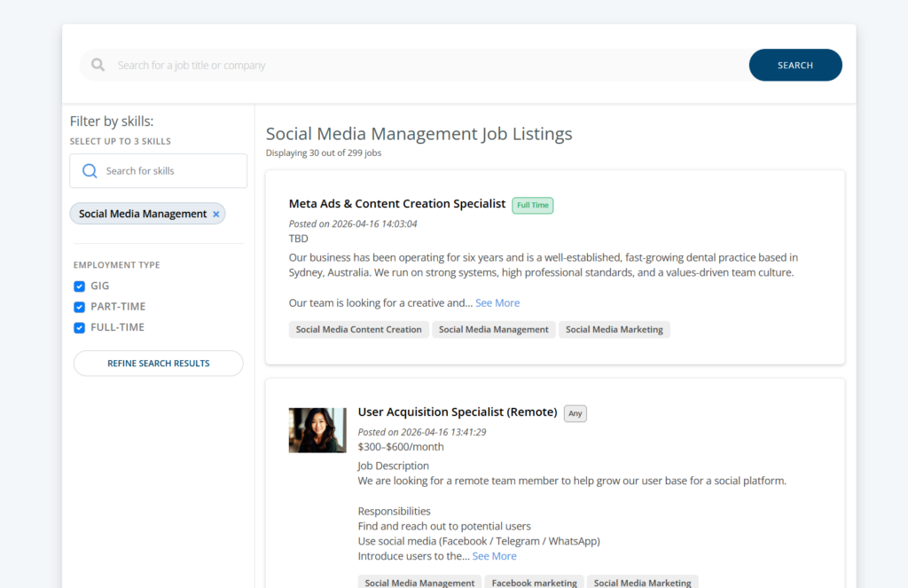This screenshot has height=588, width=908.
Task: Click the search icon in the skills filter box
Action: pos(89,170)
